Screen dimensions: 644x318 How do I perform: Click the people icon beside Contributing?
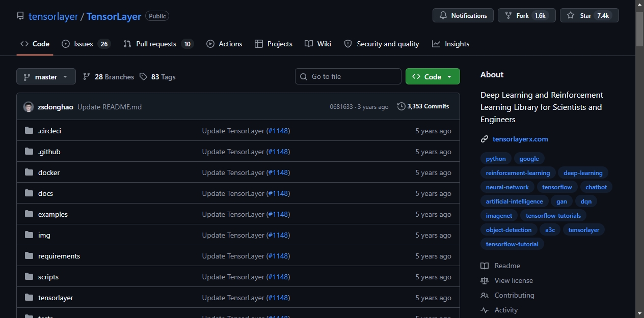485,295
